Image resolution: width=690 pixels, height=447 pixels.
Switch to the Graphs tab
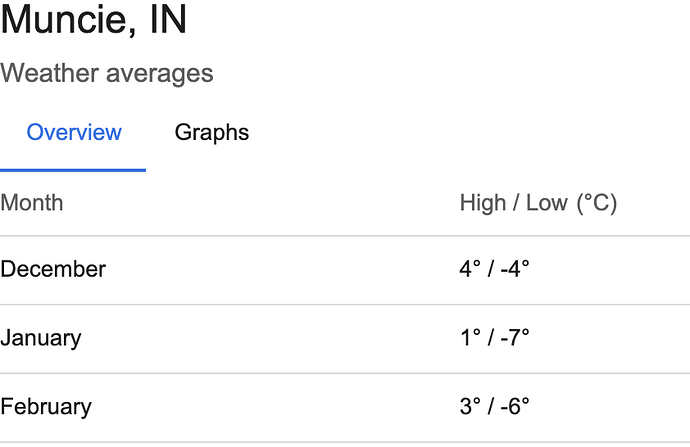pos(212,133)
